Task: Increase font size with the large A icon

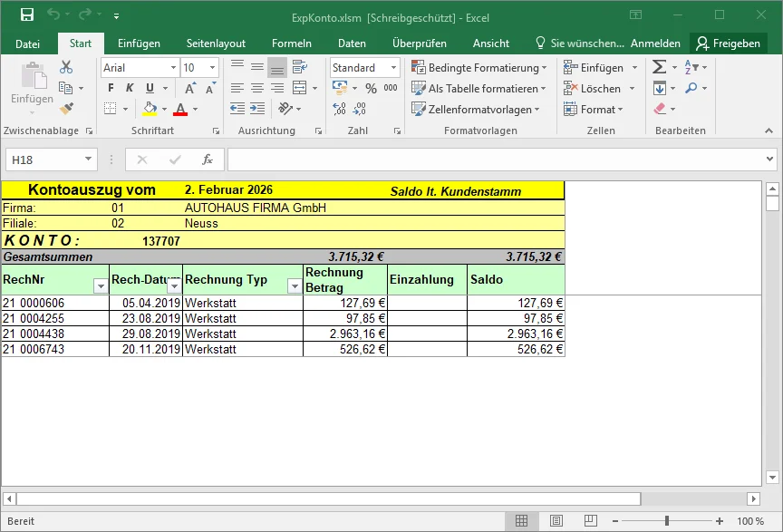Action: (x=189, y=89)
